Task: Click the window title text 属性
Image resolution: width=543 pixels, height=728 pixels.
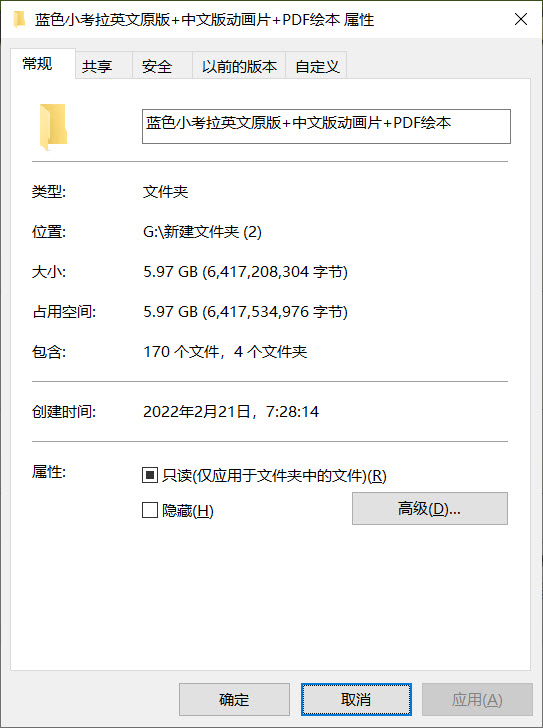Action: coord(359,20)
